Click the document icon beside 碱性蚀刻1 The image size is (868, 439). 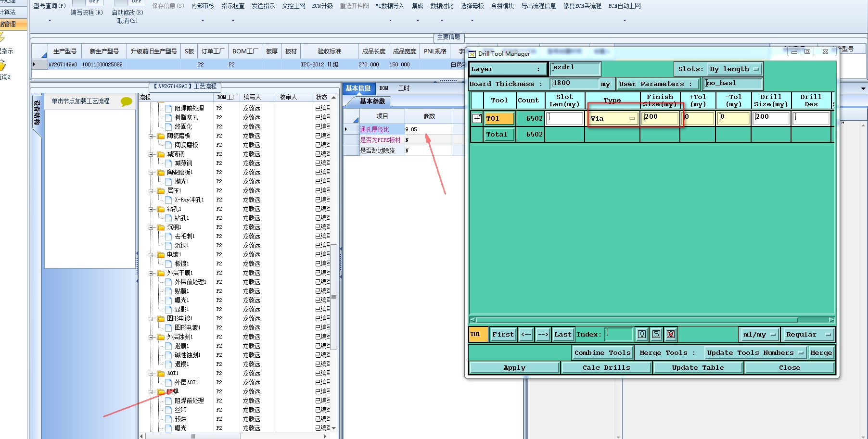[x=168, y=355]
